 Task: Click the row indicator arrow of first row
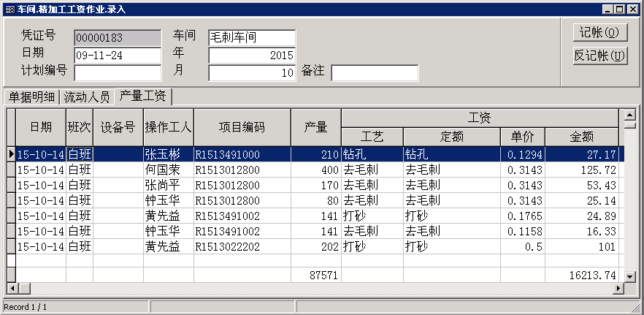11,154
